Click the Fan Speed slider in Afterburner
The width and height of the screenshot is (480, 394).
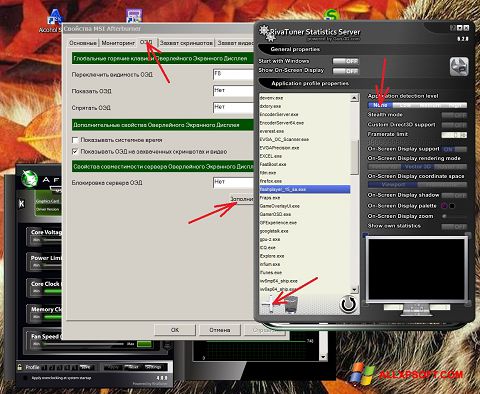83,344
